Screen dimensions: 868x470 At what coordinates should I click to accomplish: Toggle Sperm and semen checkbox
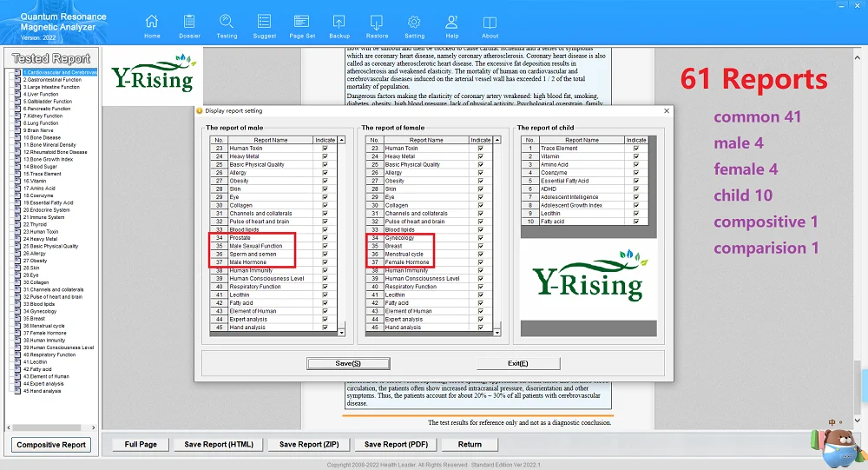pos(325,254)
